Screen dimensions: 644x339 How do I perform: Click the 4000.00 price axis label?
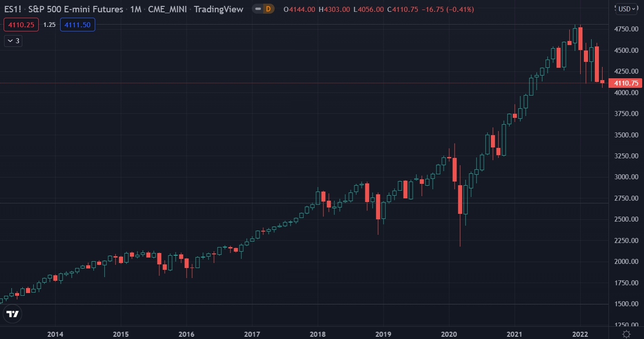pos(626,93)
